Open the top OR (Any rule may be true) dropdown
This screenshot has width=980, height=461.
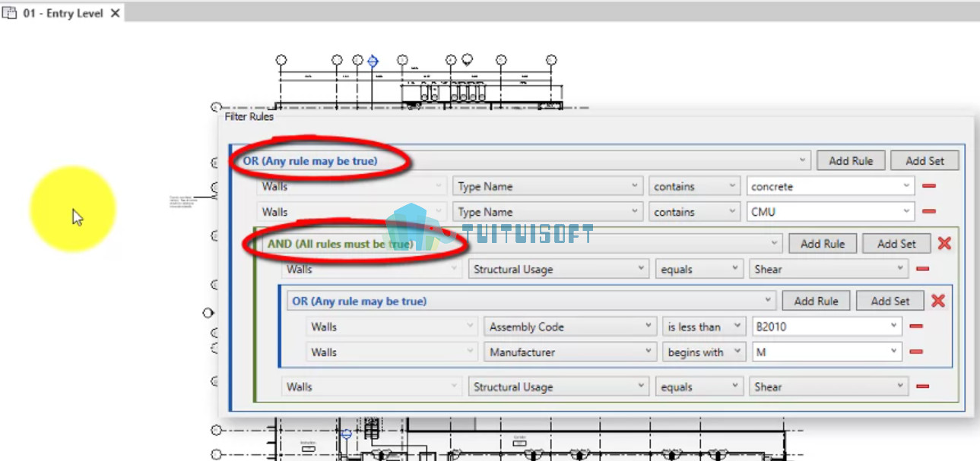525,161
